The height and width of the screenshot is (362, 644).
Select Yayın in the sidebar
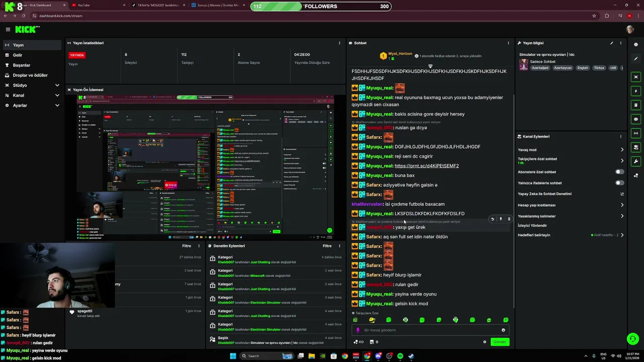[x=31, y=45]
